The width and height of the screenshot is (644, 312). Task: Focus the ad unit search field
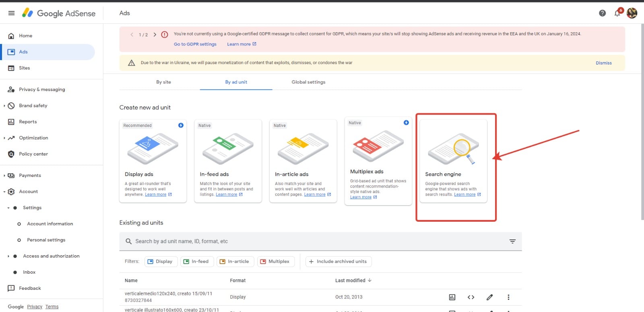point(320,241)
